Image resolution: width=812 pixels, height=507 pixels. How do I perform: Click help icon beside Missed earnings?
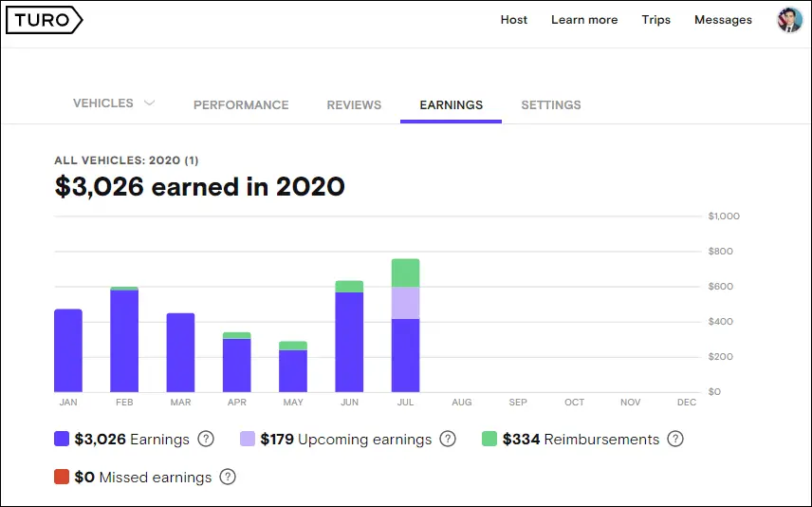228,477
